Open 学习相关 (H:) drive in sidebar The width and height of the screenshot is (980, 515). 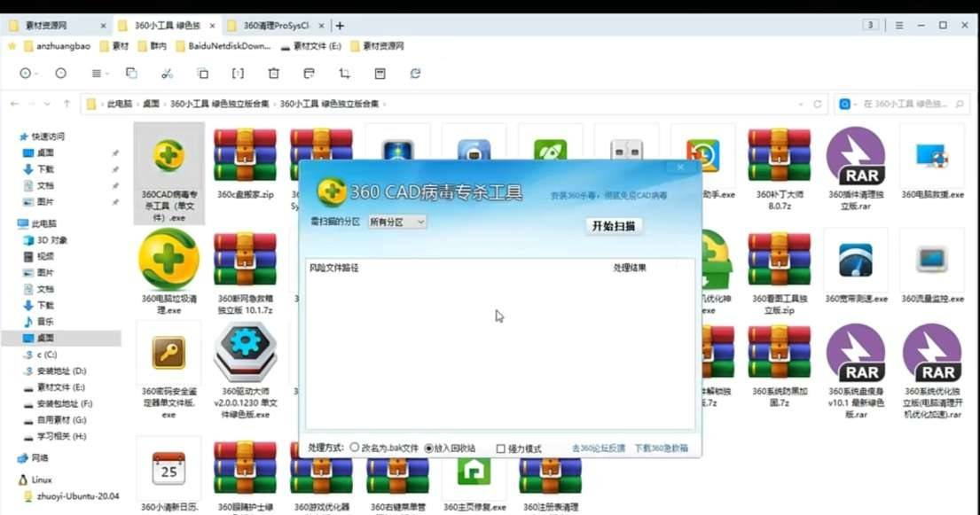click(55, 436)
